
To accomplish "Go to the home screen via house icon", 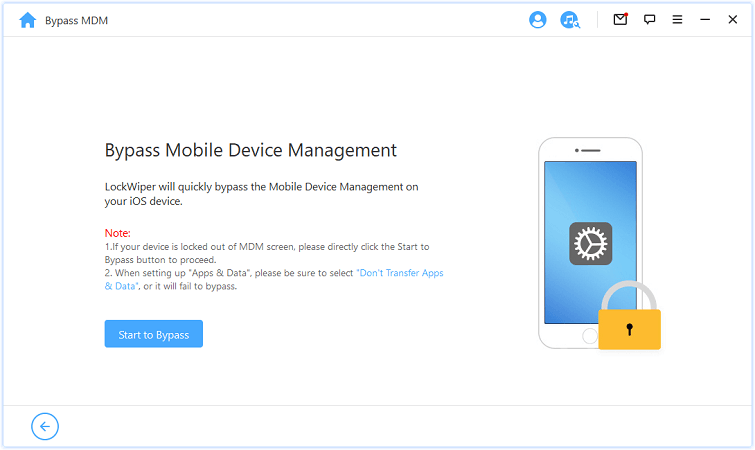I will (27, 20).
